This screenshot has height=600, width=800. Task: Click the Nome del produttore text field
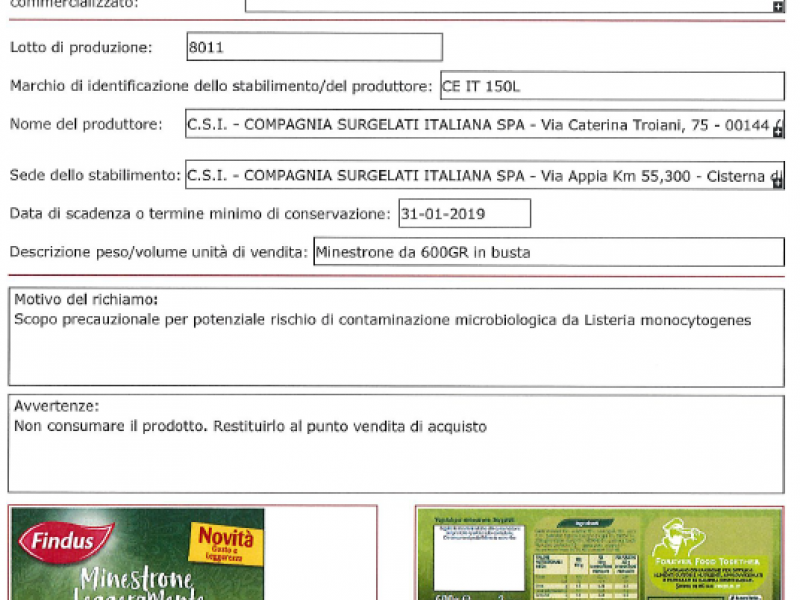point(485,124)
